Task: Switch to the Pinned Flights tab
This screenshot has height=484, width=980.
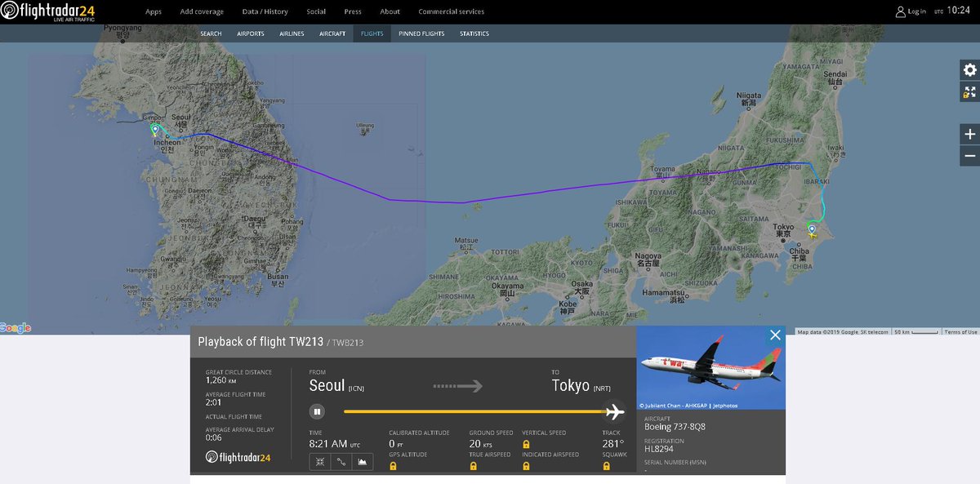Action: point(421,33)
